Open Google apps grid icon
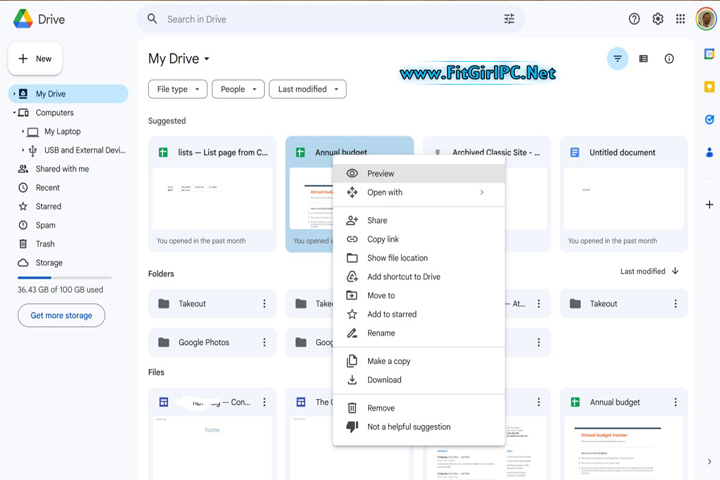The width and height of the screenshot is (720, 480). tap(681, 19)
